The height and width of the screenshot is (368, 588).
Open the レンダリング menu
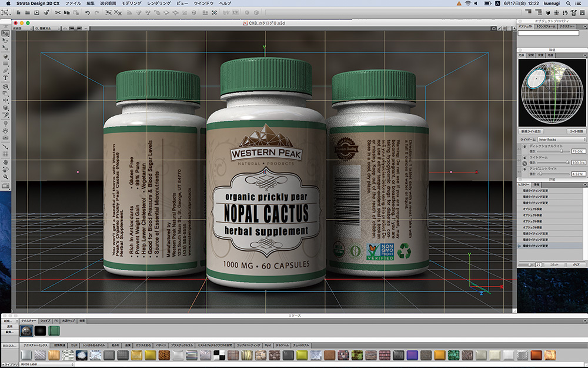tap(159, 4)
